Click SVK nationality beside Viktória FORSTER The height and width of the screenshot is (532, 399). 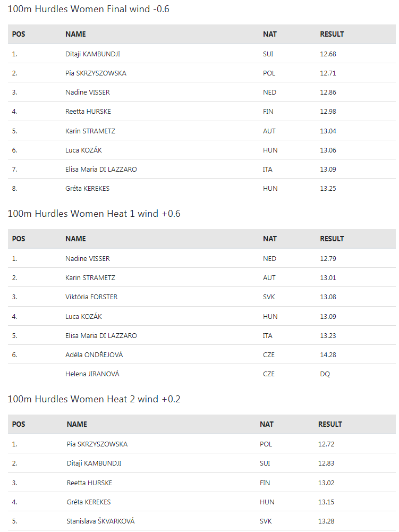[x=269, y=297]
